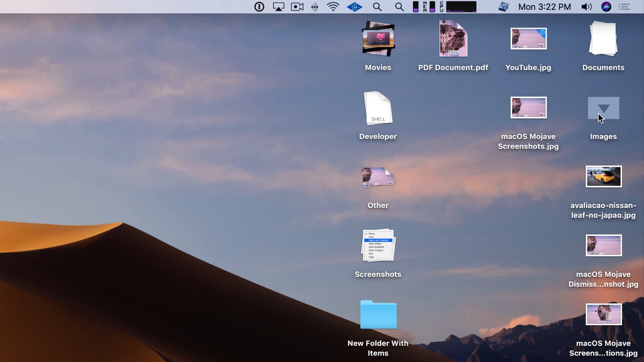Select the Developer stack with the SHELL icon
644x362 pixels.
point(378,108)
